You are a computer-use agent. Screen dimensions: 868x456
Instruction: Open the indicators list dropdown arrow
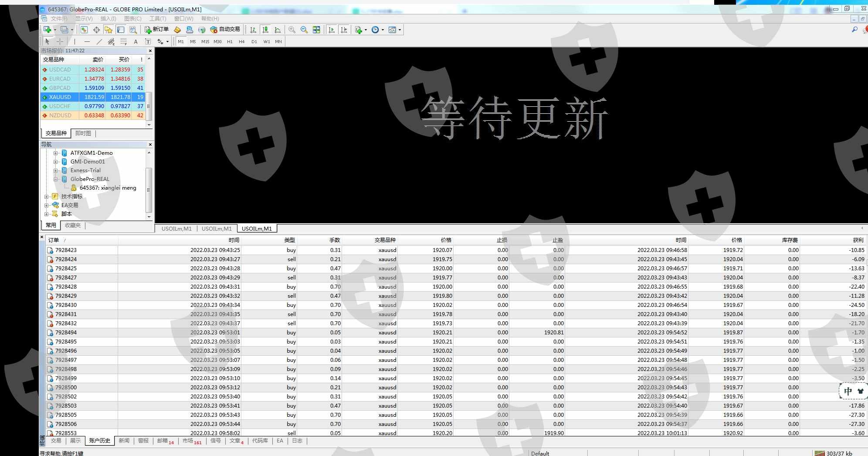[x=366, y=30]
